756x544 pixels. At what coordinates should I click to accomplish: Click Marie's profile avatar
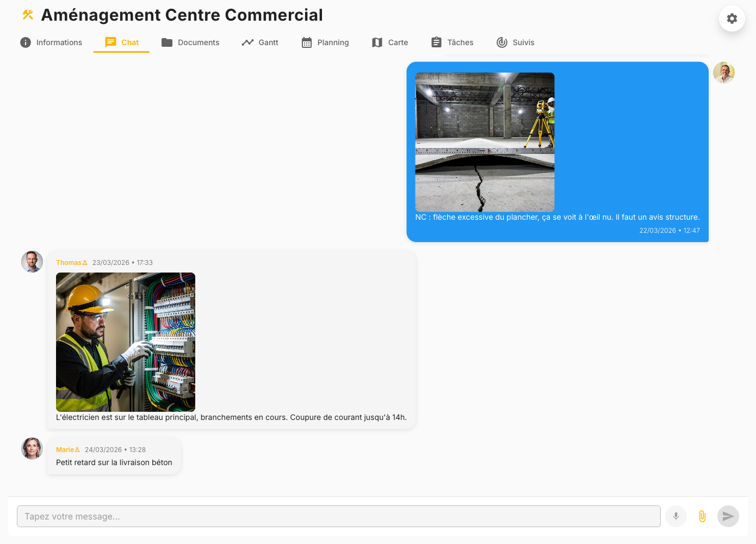[x=32, y=449]
